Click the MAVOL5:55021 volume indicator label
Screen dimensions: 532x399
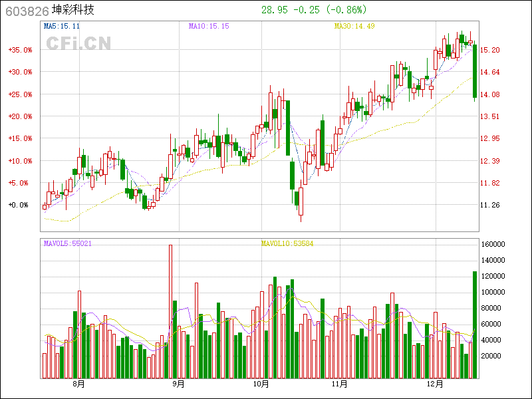pos(68,243)
